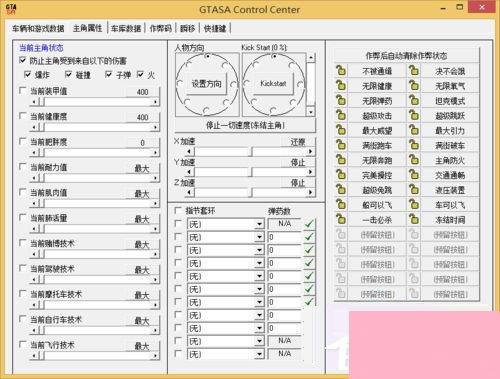
Task: Open the third (无) weapon dropdown
Action: 259,250
